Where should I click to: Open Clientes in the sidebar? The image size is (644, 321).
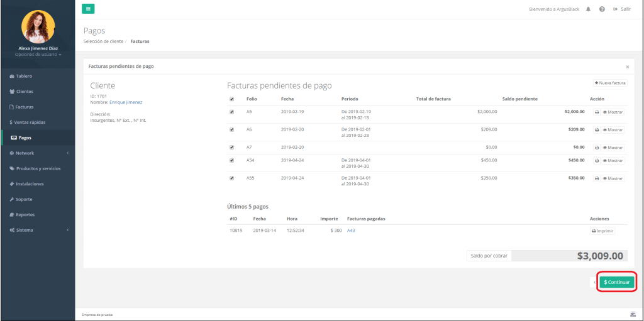click(x=21, y=92)
